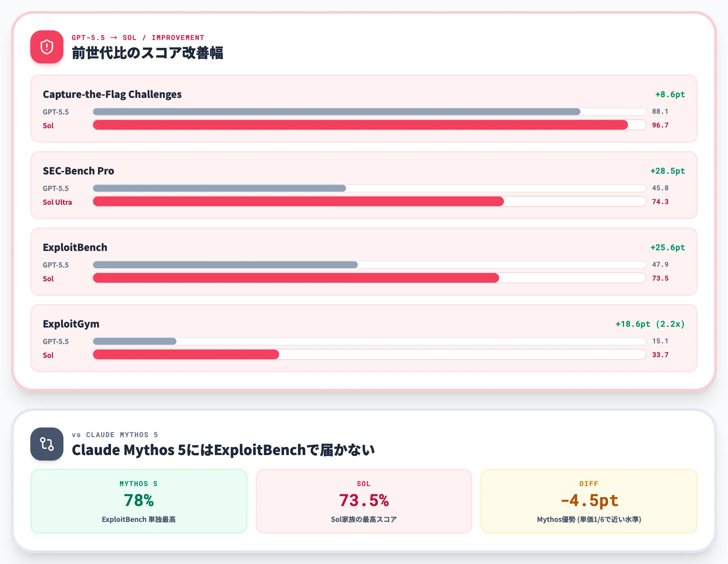This screenshot has width=728, height=564.
Task: Click the ExploitBench 単独最高 caption
Action: 139,520
